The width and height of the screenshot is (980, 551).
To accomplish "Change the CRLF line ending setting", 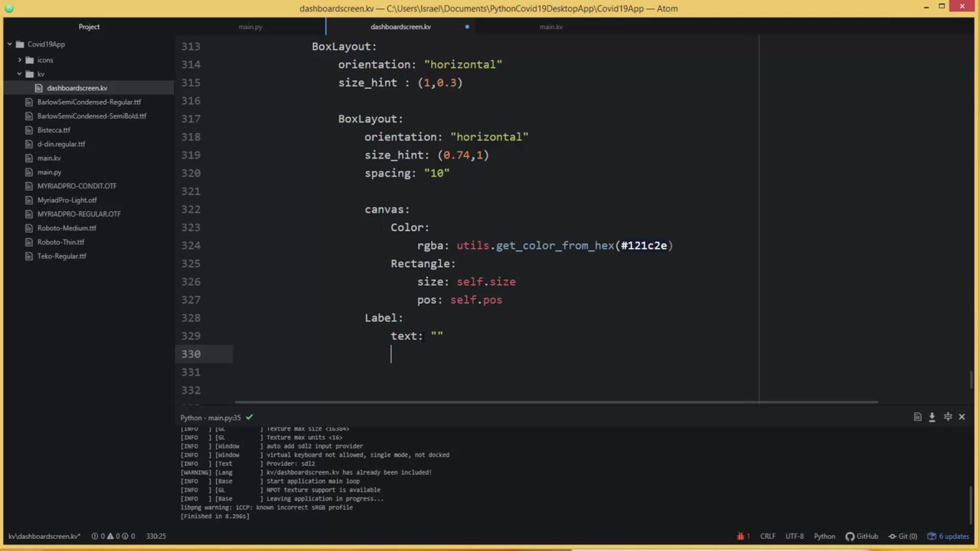I will (768, 536).
